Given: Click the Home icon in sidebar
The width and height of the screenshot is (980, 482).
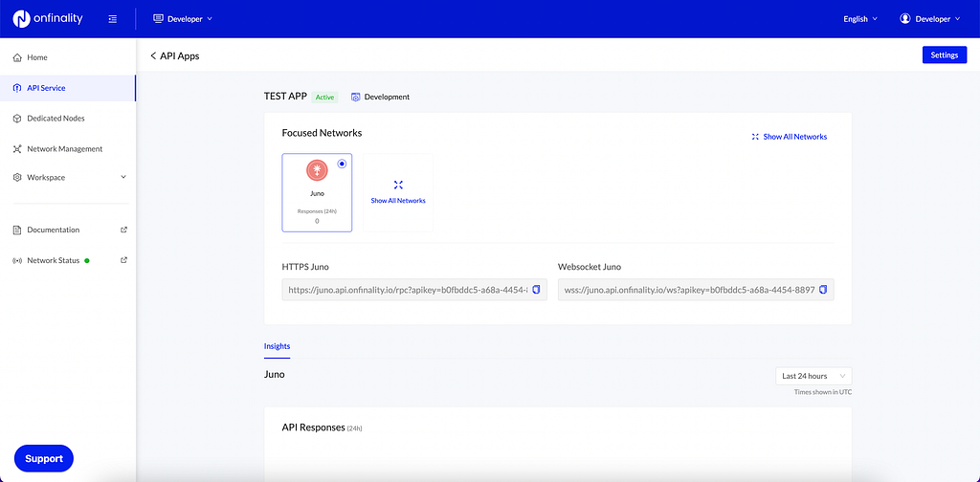Looking at the screenshot, I should 17,57.
